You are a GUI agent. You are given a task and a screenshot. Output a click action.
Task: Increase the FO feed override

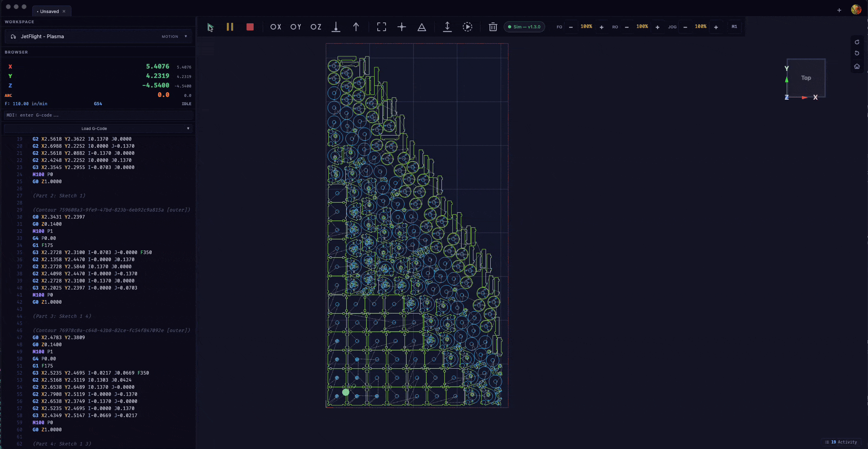[601, 27]
